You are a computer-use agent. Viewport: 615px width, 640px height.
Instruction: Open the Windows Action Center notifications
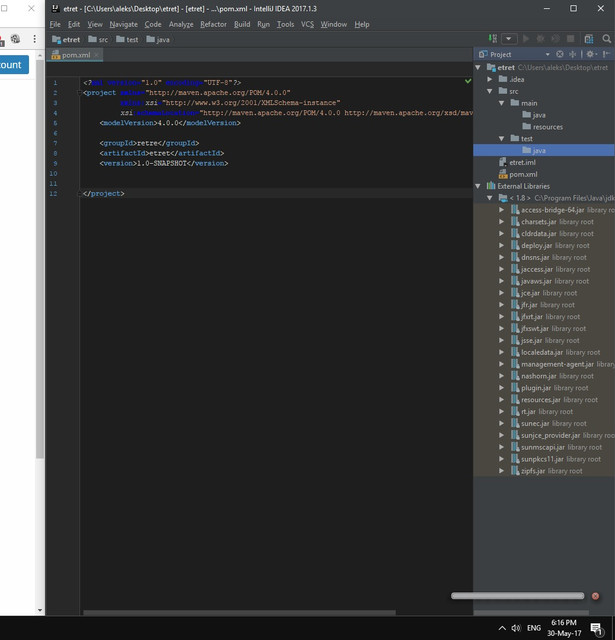597,629
